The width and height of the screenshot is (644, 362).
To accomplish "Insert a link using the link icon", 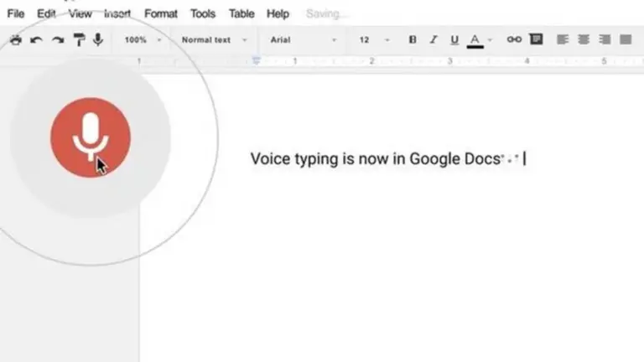I will [x=514, y=39].
